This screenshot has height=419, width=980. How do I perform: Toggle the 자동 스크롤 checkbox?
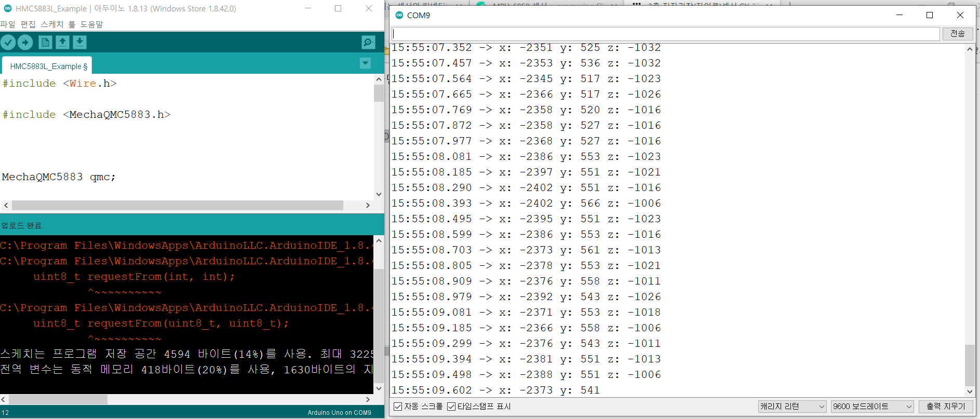398,407
